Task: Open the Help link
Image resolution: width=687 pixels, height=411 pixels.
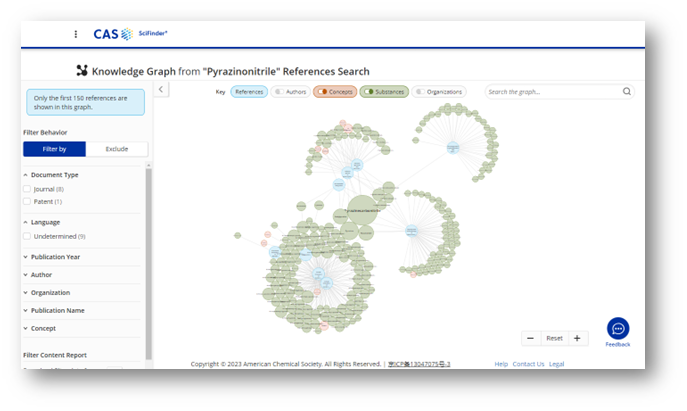Action: [x=501, y=364]
